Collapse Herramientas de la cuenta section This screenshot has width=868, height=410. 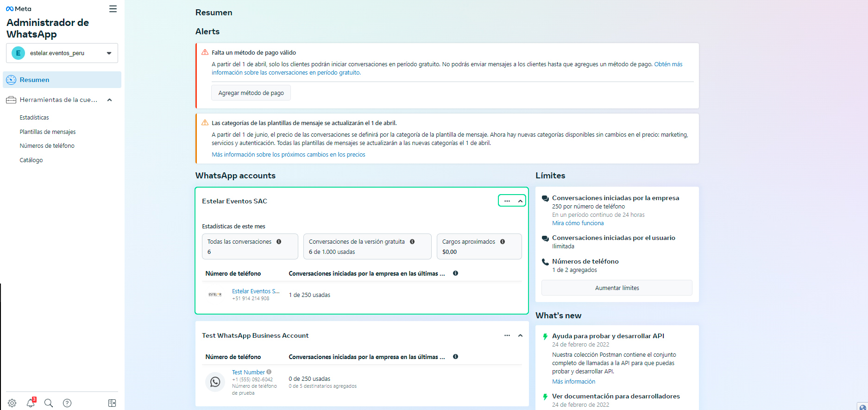[110, 100]
